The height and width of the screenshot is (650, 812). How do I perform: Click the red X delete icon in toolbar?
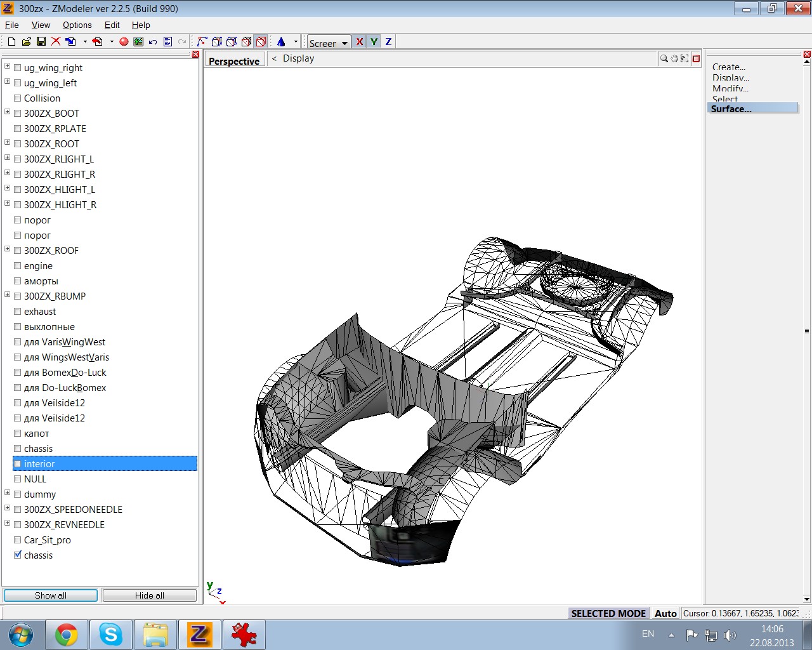pyautogui.click(x=56, y=42)
